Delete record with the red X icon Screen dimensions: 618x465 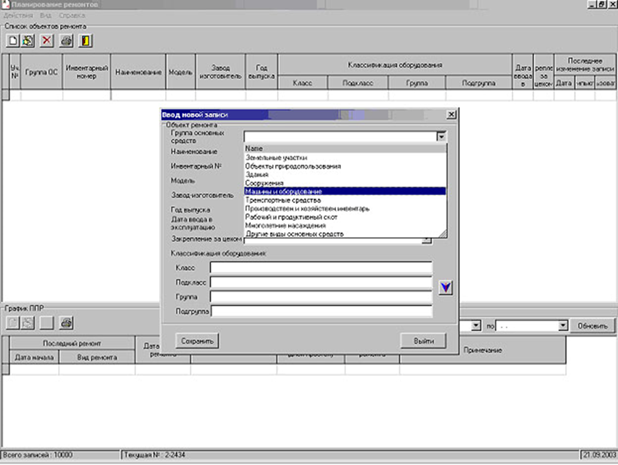click(47, 41)
